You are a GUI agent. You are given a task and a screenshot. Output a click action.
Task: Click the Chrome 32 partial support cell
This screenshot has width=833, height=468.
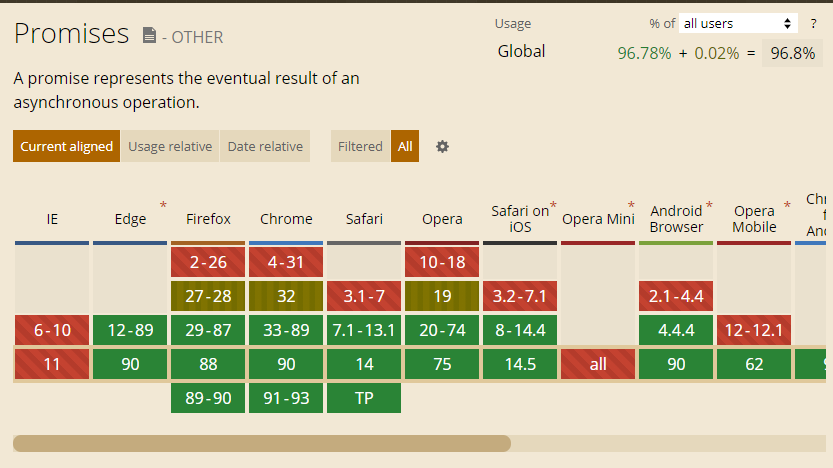pos(286,296)
